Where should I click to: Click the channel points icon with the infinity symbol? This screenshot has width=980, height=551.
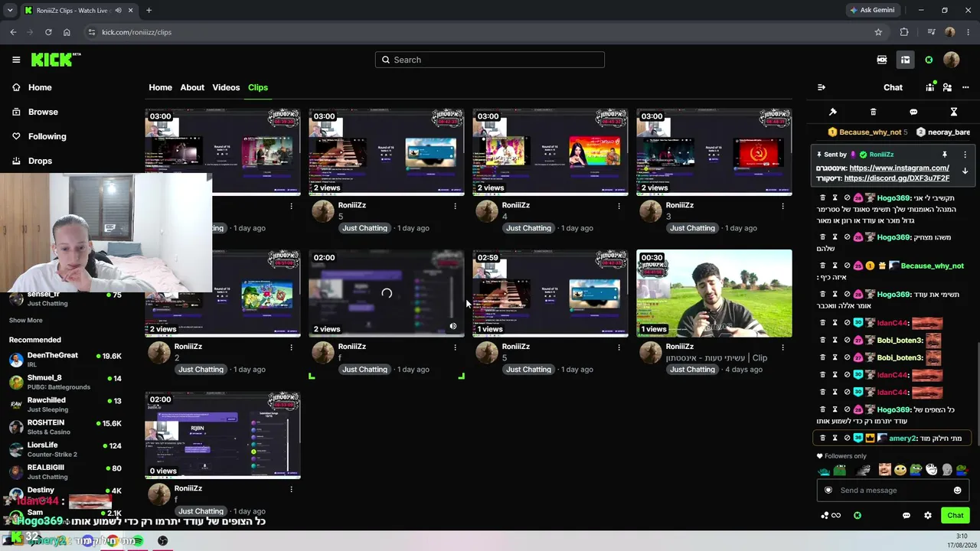pyautogui.click(x=831, y=516)
